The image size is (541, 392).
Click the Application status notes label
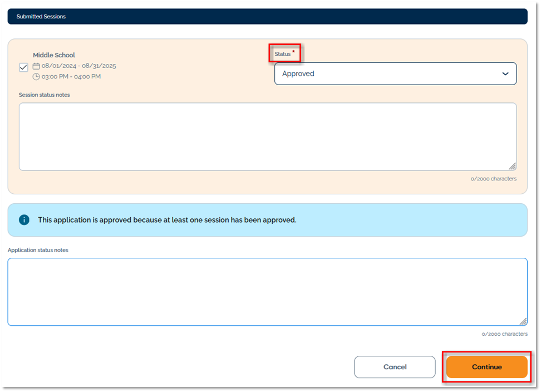pos(38,250)
